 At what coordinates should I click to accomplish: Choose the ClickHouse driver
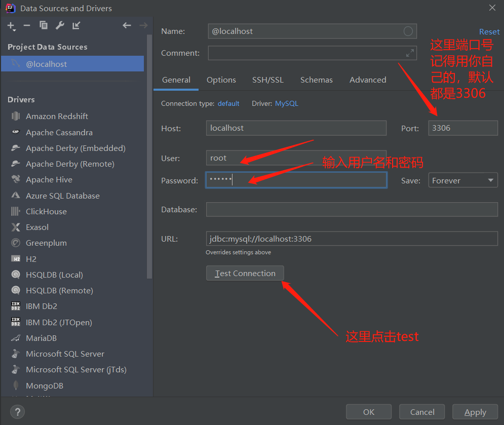[x=45, y=211]
